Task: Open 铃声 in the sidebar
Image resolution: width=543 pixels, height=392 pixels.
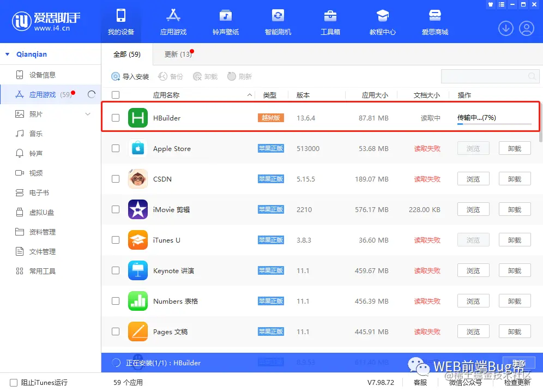Action: tap(35, 153)
